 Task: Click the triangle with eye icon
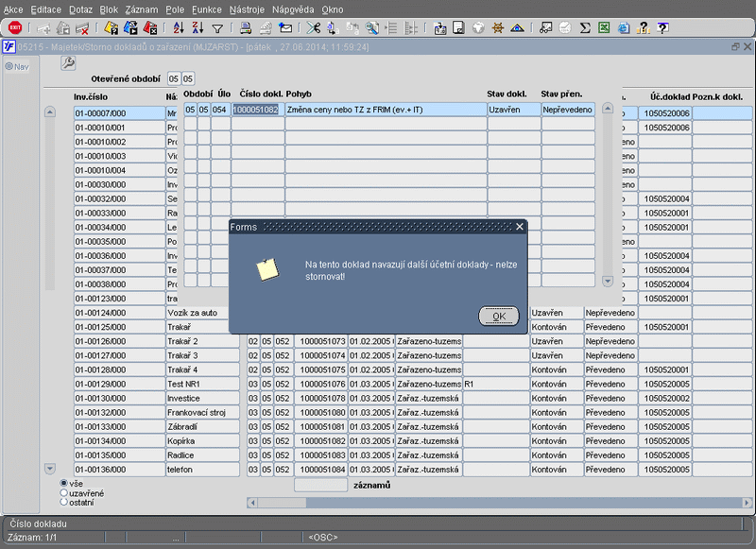click(517, 28)
